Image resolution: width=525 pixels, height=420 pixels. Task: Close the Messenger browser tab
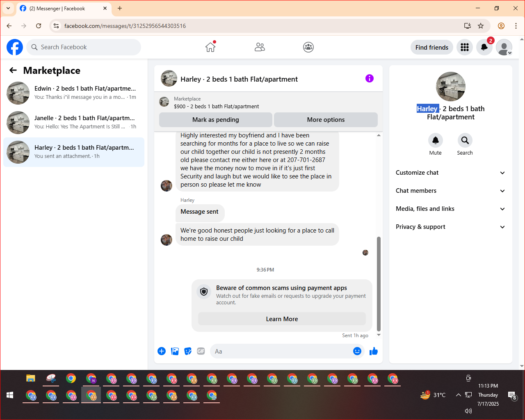tap(105, 8)
